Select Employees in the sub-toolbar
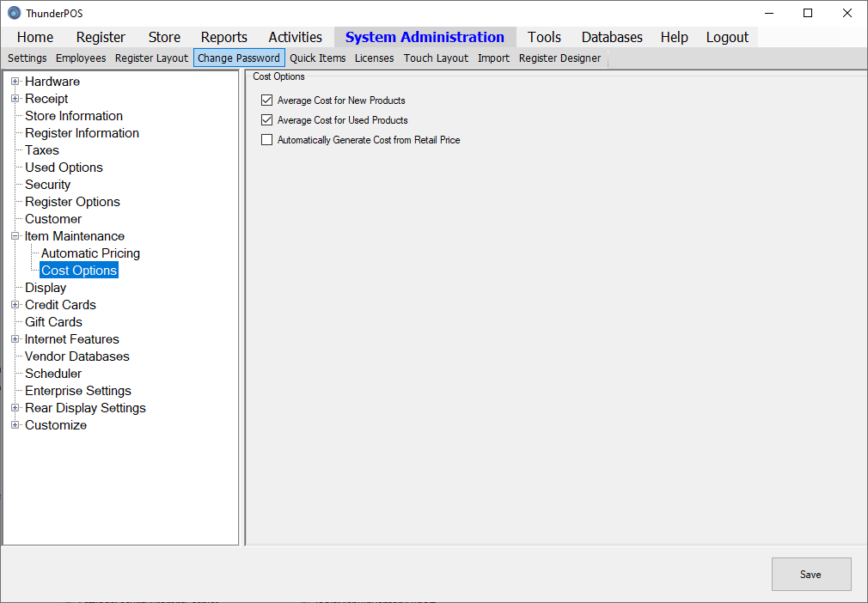 coord(81,58)
